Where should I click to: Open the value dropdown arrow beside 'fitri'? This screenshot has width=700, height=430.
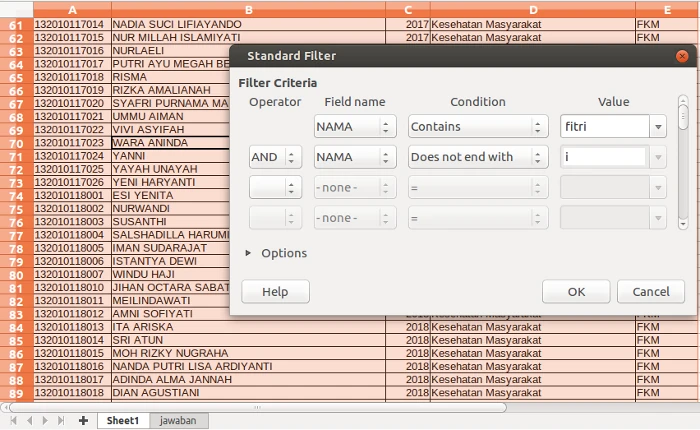point(658,127)
